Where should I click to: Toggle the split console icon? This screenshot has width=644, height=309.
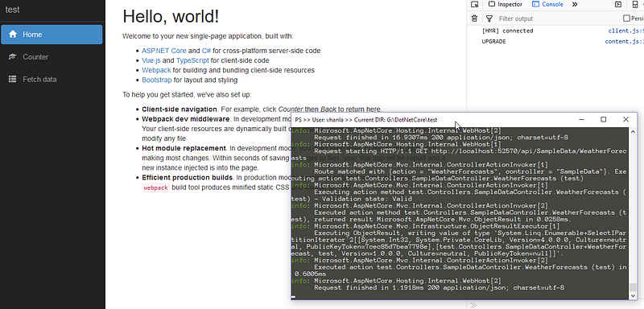(617, 5)
